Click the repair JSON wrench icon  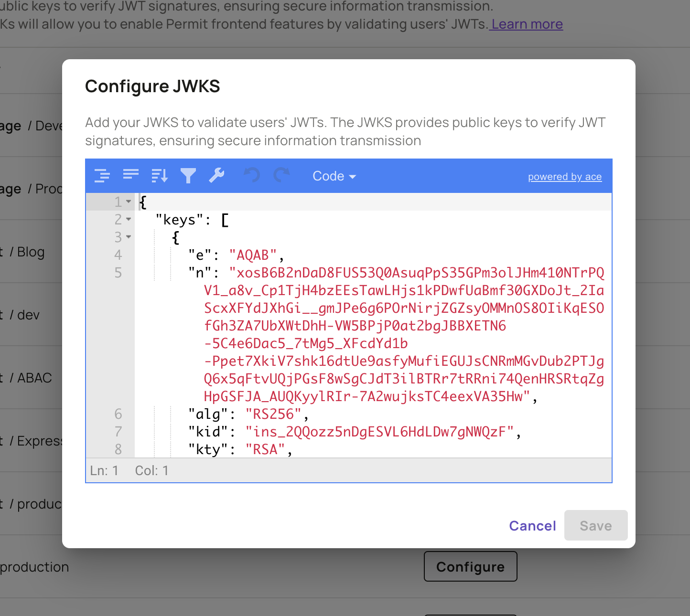click(x=217, y=176)
